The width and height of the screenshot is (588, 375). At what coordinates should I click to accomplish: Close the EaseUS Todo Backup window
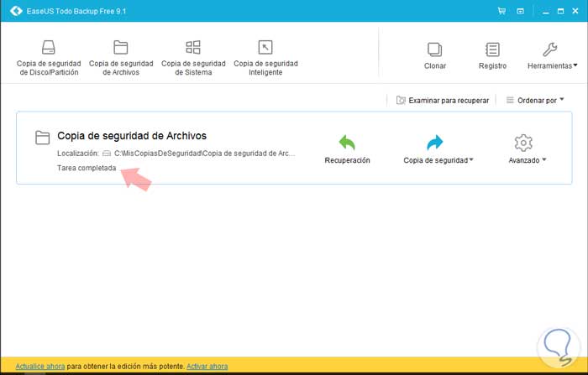tap(575, 11)
